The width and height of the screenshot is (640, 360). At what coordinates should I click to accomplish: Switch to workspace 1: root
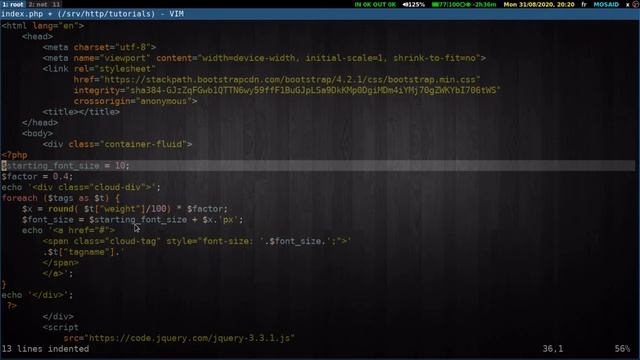coord(13,4)
